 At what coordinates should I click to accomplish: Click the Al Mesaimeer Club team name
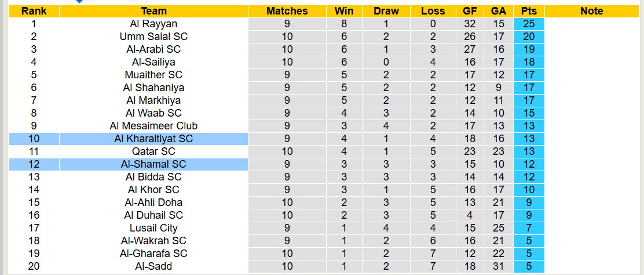pyautogui.click(x=153, y=126)
